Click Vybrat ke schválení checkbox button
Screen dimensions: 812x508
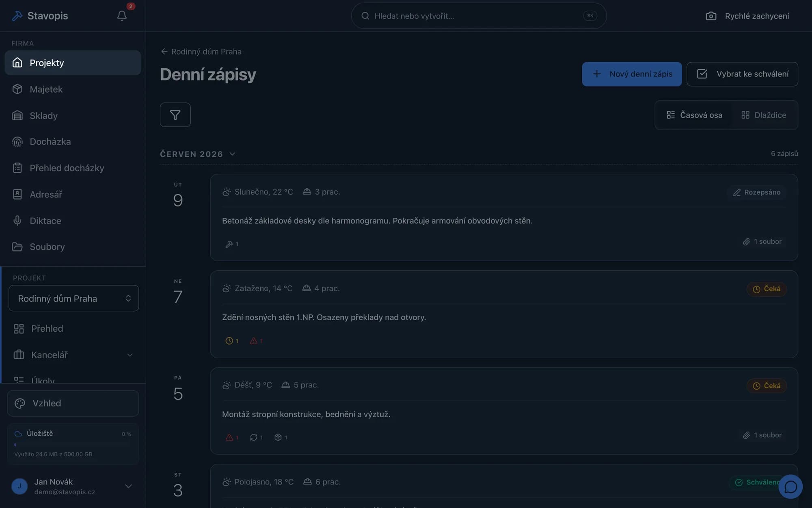(x=742, y=74)
